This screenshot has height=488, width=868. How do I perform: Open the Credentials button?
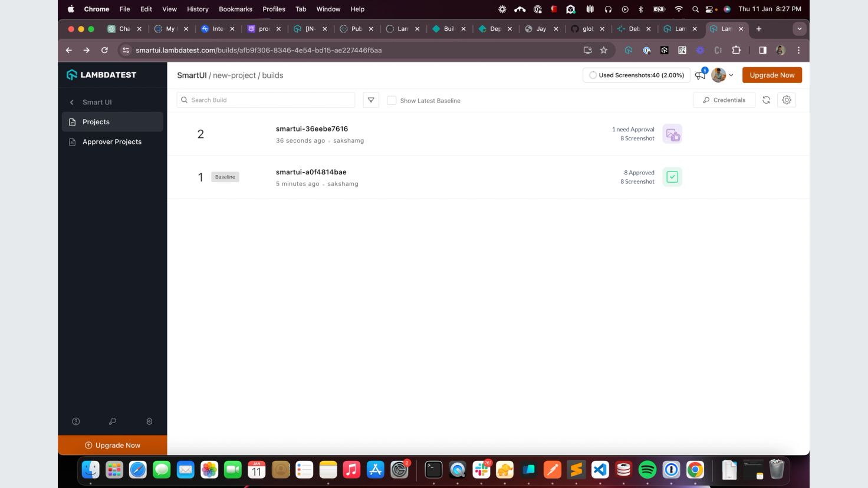pos(724,100)
